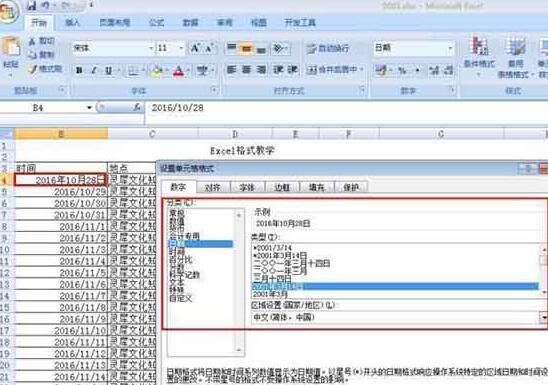Apply accounting number format icon
The width and height of the screenshot is (548, 385).
pyautogui.click(x=381, y=70)
